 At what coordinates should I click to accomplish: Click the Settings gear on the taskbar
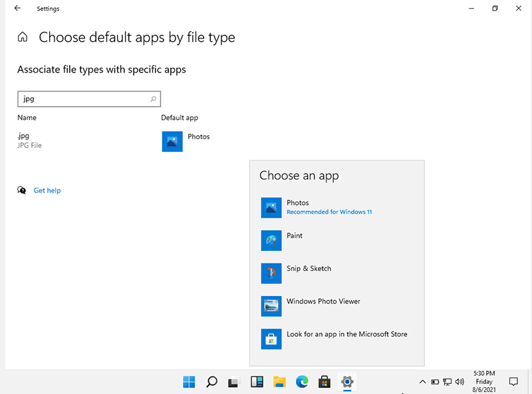point(347,382)
